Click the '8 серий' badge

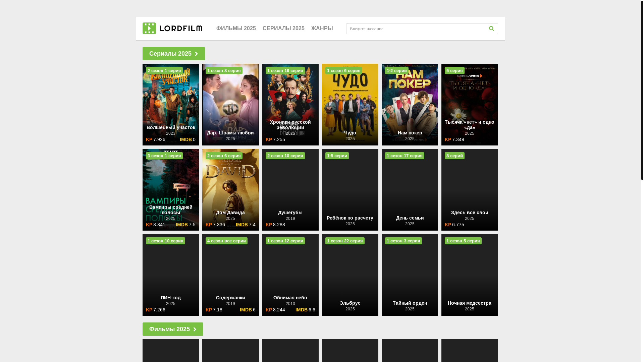[x=454, y=156]
